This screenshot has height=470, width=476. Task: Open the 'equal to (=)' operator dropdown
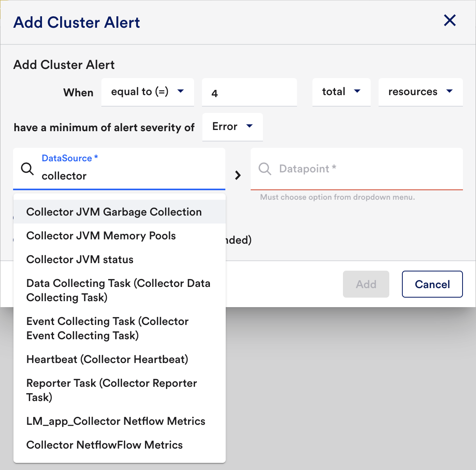(147, 92)
